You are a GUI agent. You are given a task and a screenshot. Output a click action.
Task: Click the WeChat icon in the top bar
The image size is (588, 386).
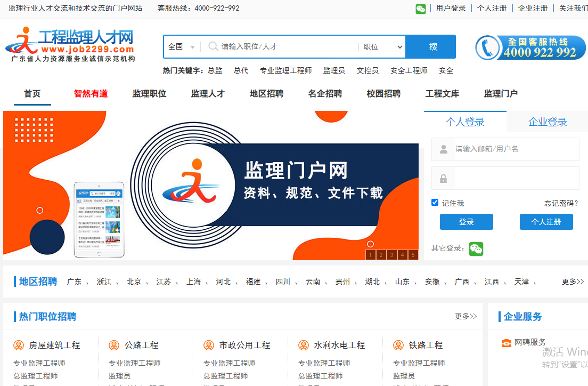click(420, 9)
